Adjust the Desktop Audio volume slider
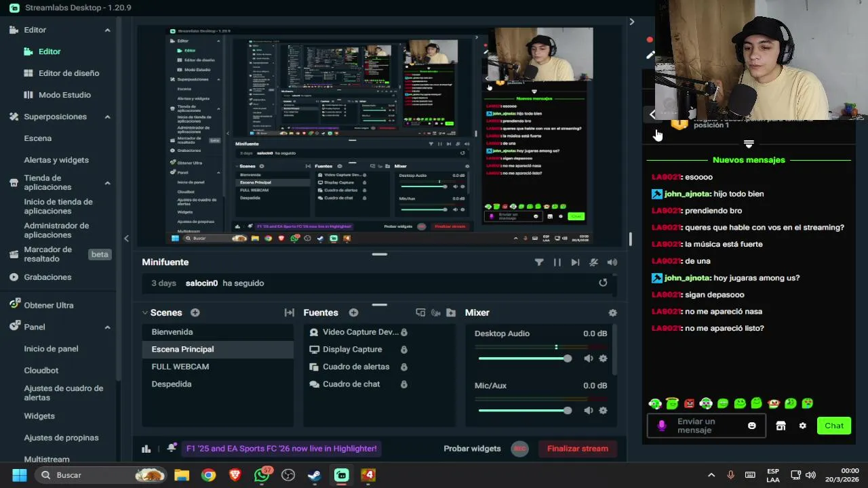The height and width of the screenshot is (488, 868). tap(525, 358)
